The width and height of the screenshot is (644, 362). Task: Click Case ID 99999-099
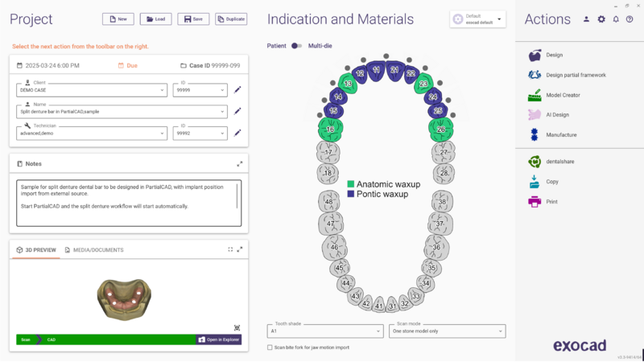210,66
